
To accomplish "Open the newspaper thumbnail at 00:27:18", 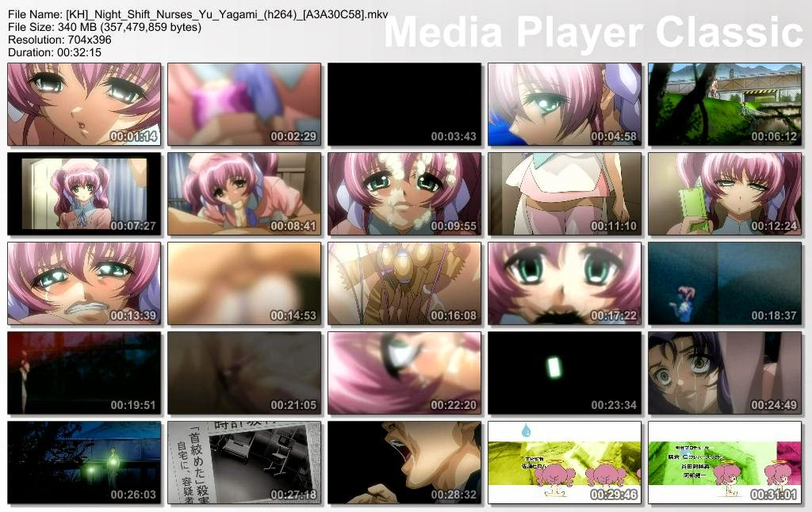I will click(x=244, y=463).
